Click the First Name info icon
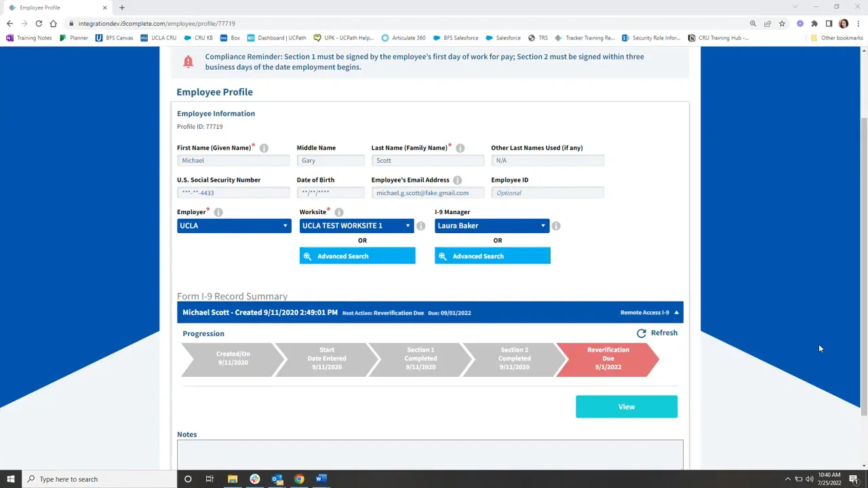 (x=264, y=148)
